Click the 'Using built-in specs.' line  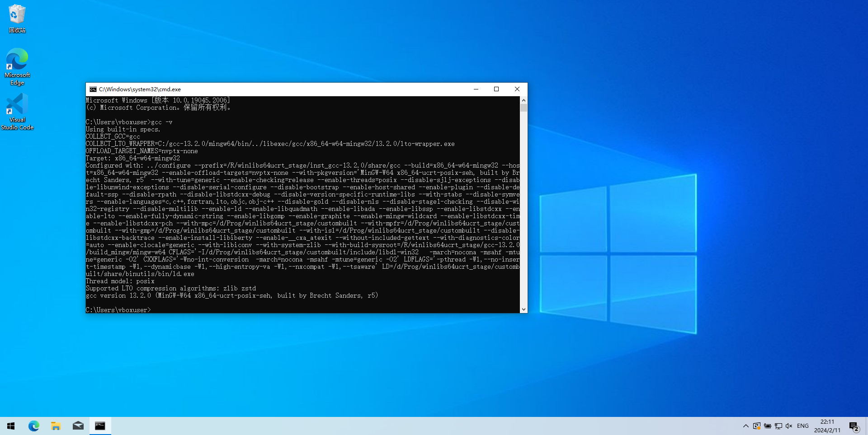tap(123, 130)
